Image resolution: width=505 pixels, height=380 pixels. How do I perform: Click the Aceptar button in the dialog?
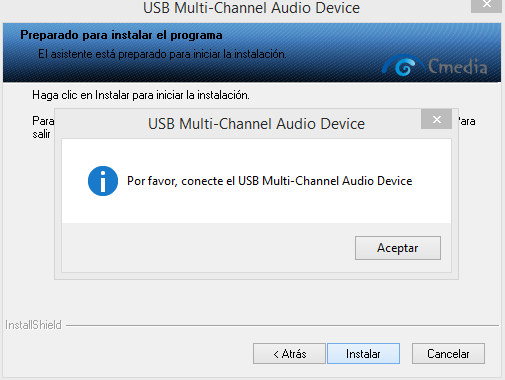pos(398,248)
